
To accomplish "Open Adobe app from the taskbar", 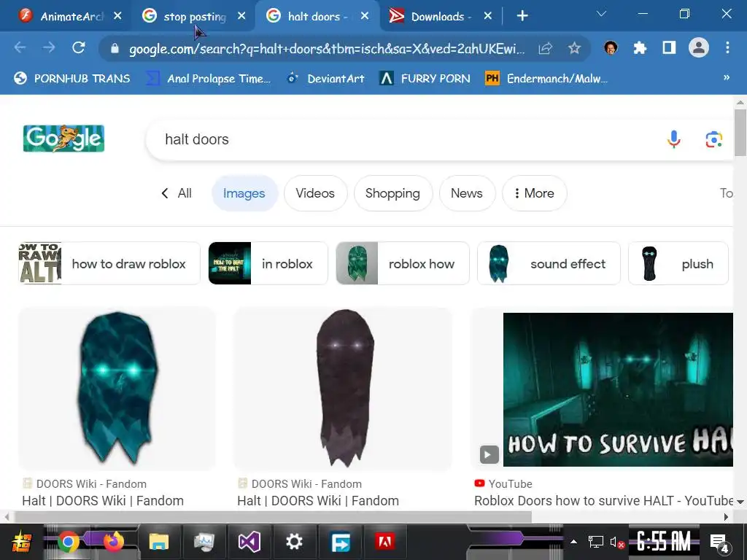I will [x=385, y=542].
